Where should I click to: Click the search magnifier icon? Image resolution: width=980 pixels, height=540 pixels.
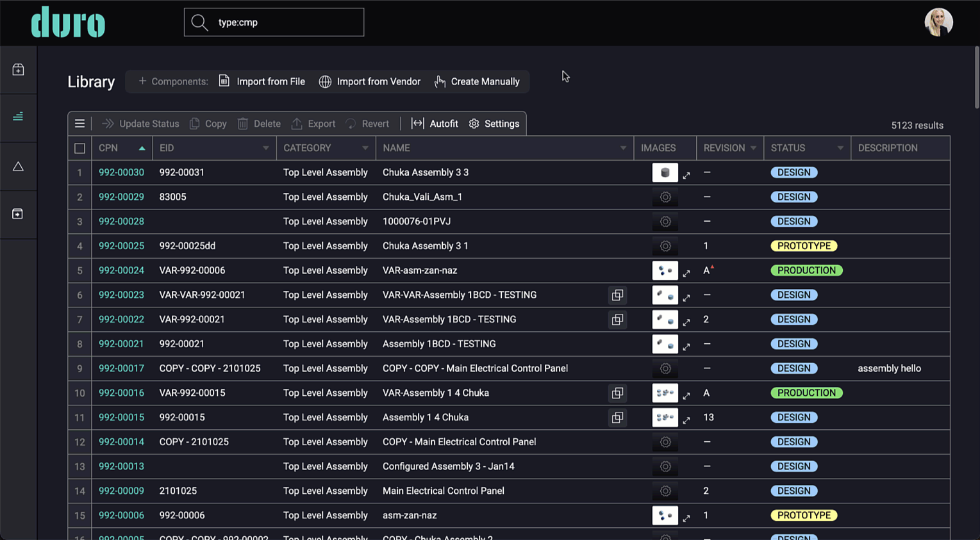point(199,22)
